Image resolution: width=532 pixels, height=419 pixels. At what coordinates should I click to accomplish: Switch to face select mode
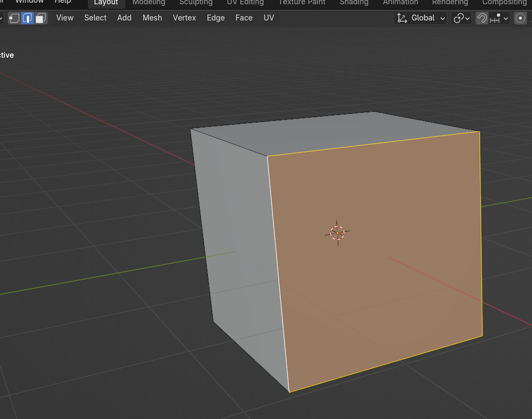[41, 18]
